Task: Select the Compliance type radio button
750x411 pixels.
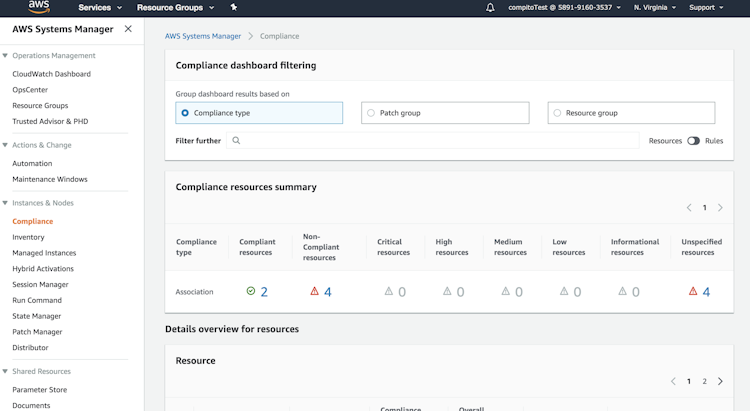Action: point(185,113)
